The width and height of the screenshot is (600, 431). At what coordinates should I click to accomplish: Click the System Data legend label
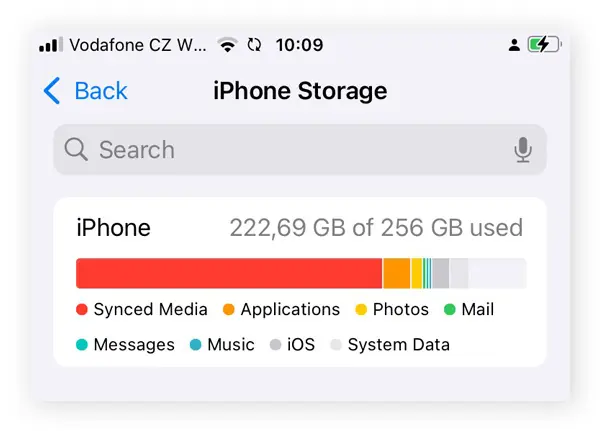coord(398,344)
